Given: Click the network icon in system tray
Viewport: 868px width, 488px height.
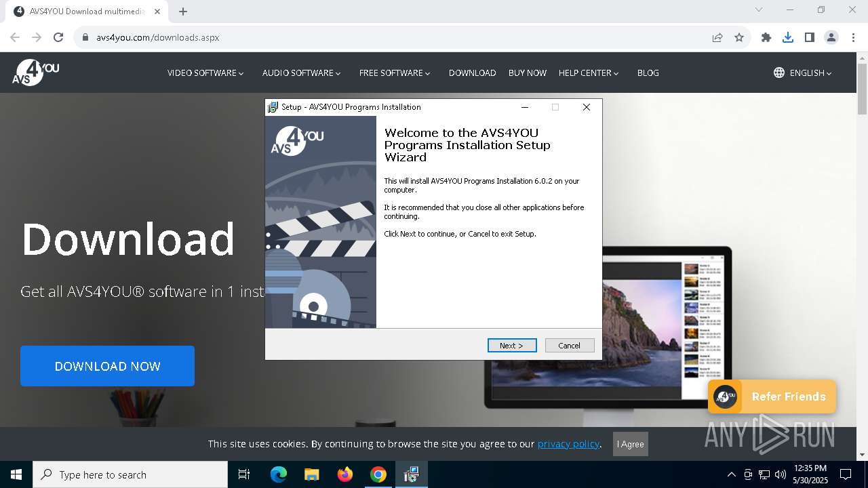Looking at the screenshot, I should click(x=764, y=474).
